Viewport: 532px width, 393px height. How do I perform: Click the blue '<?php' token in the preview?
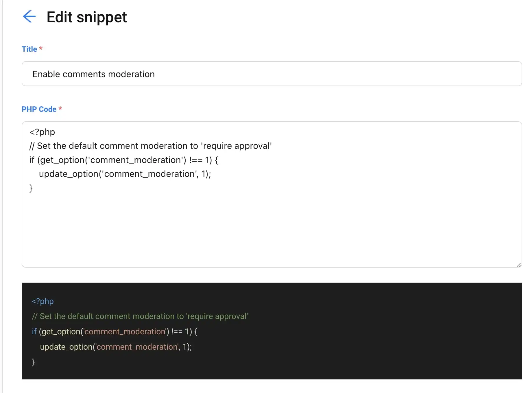coord(43,301)
